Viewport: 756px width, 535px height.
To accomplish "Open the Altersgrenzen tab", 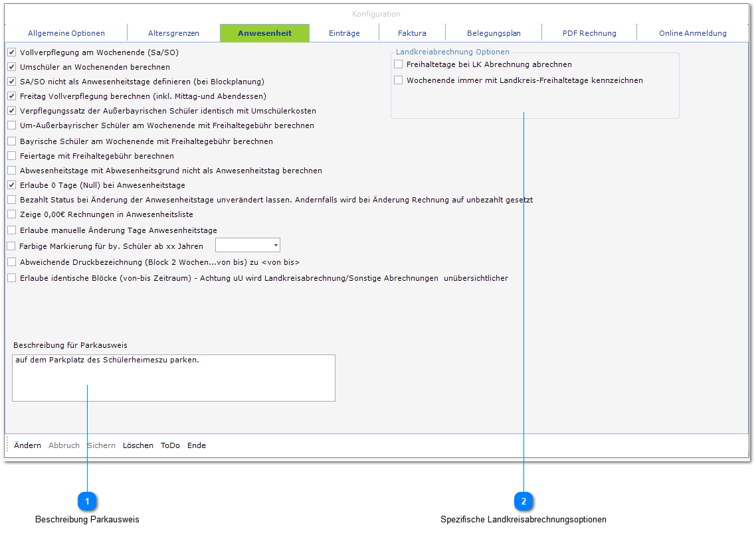I will pos(173,33).
